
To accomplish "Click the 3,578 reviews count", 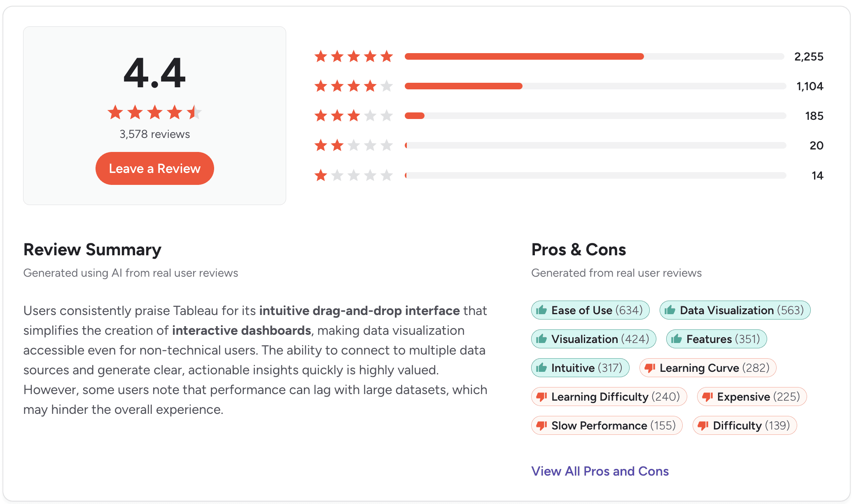I will (x=154, y=134).
